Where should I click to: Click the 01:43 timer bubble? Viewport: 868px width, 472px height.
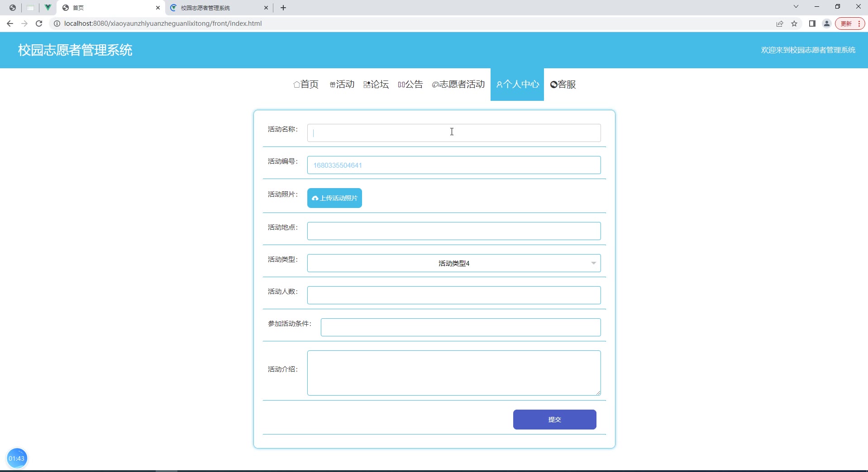[17, 458]
